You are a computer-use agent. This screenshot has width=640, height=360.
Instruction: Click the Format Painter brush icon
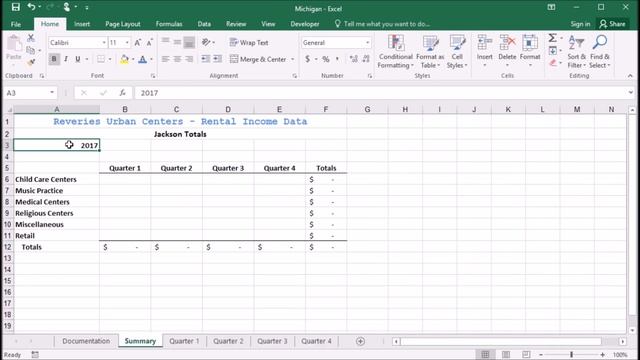(31, 62)
